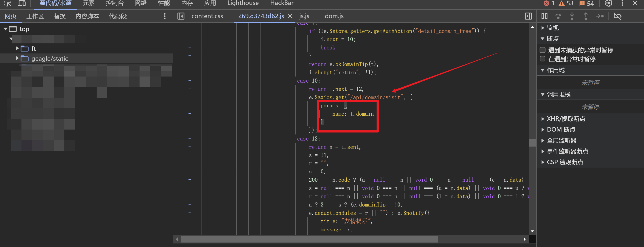The image size is (644, 247).
Task: Expand the ft folder
Action: pyautogui.click(x=17, y=48)
